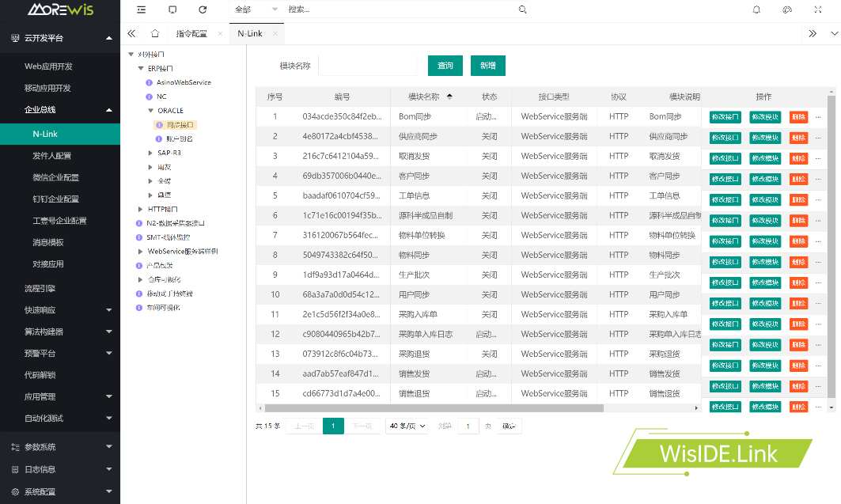Viewport: 841px width, 504px height.
Task: Sort table by 模块名称 column
Action: 449,97
